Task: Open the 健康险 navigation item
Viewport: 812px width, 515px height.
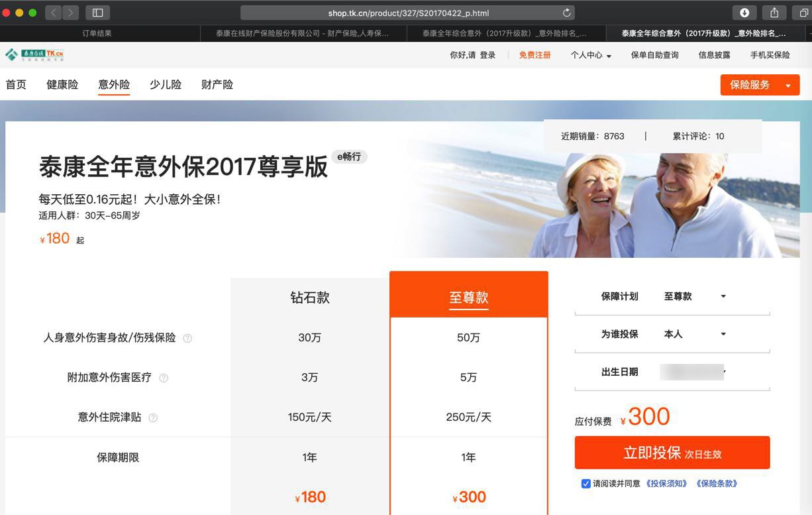Action: tap(62, 85)
